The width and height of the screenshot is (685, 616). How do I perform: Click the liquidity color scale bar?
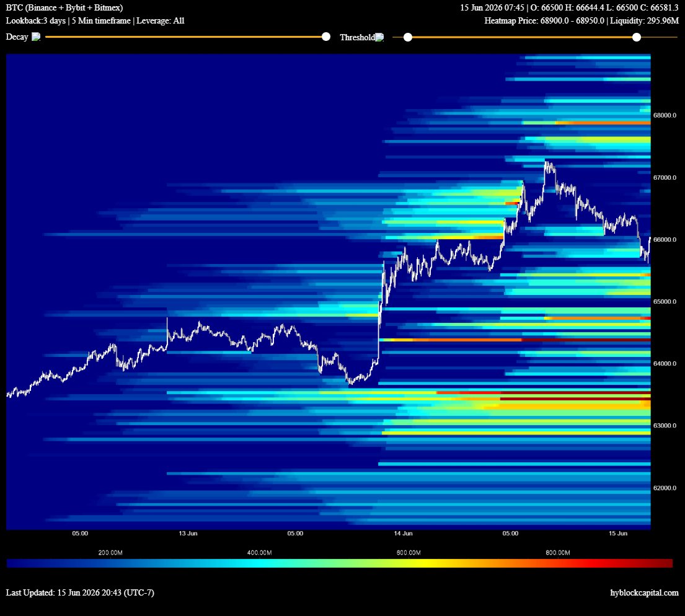340,563
